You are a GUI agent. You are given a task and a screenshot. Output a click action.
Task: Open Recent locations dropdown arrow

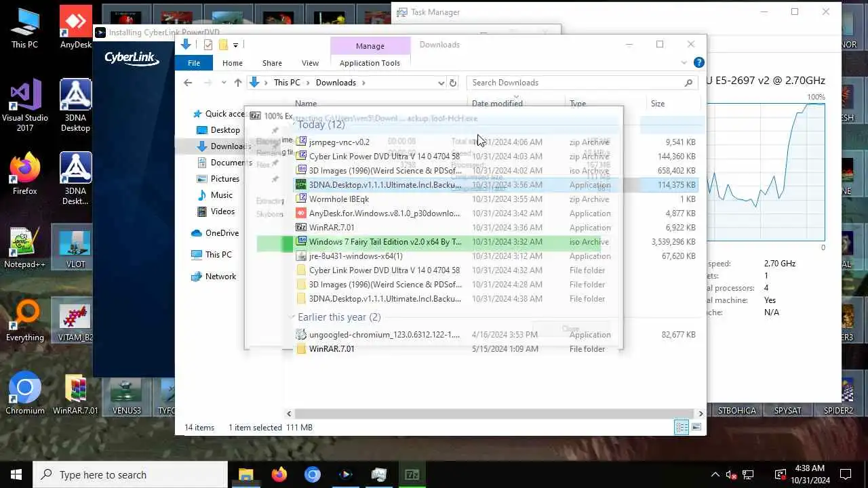pos(224,83)
